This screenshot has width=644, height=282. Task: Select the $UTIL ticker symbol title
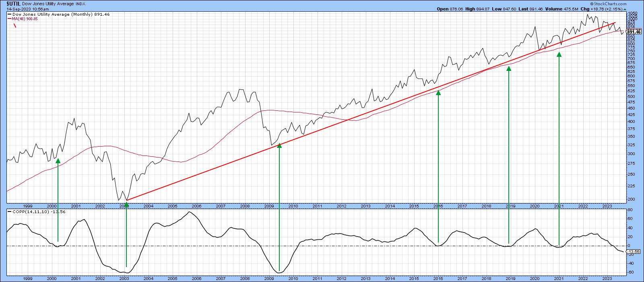click(x=13, y=3)
